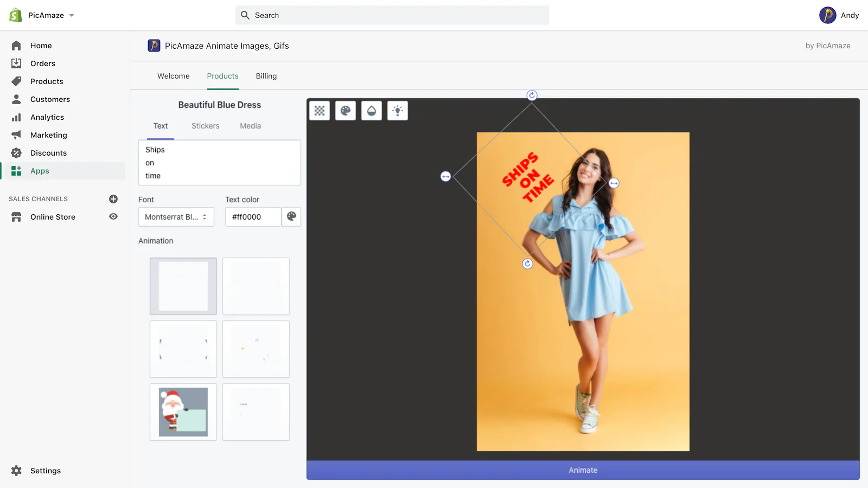
Task: Click the left resize handle of text box
Action: [445, 176]
